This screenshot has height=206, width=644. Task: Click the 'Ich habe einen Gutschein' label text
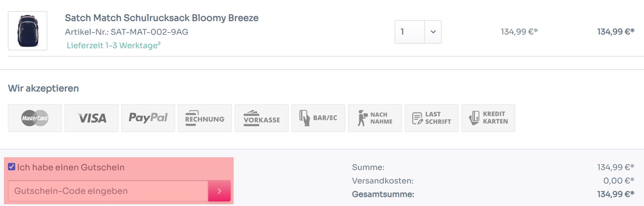pyautogui.click(x=71, y=167)
